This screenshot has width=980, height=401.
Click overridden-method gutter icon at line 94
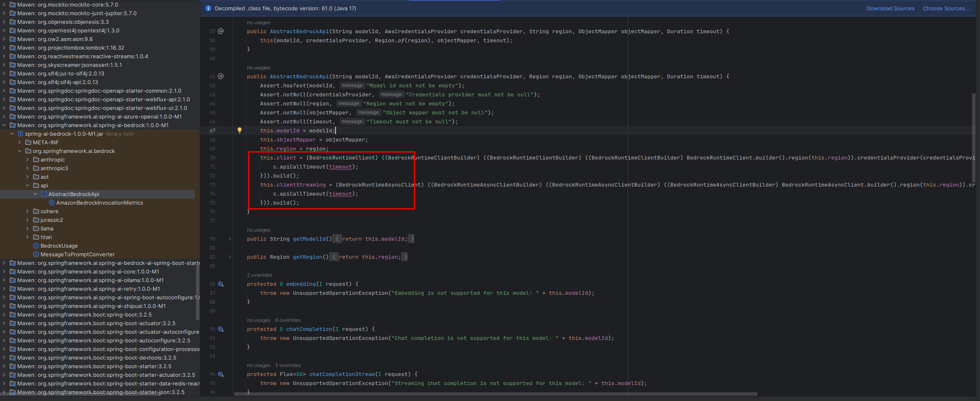pos(221,374)
